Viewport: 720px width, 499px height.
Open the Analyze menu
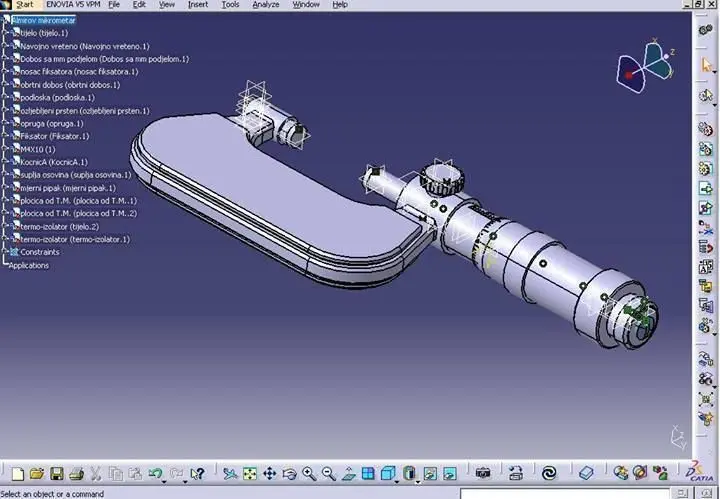pyautogui.click(x=265, y=5)
